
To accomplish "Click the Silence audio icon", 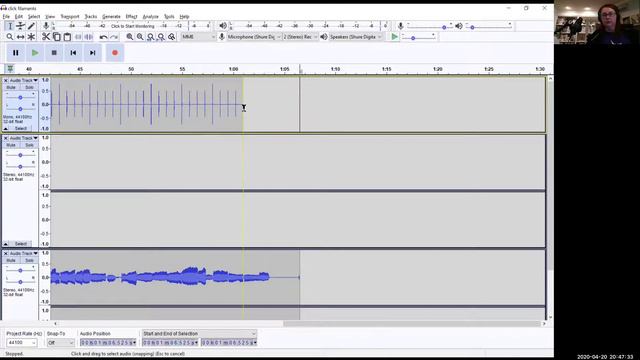I will click(x=89, y=37).
